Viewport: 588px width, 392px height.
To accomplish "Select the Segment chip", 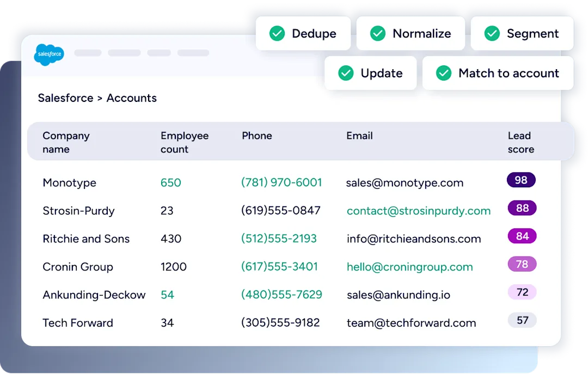I will (522, 33).
